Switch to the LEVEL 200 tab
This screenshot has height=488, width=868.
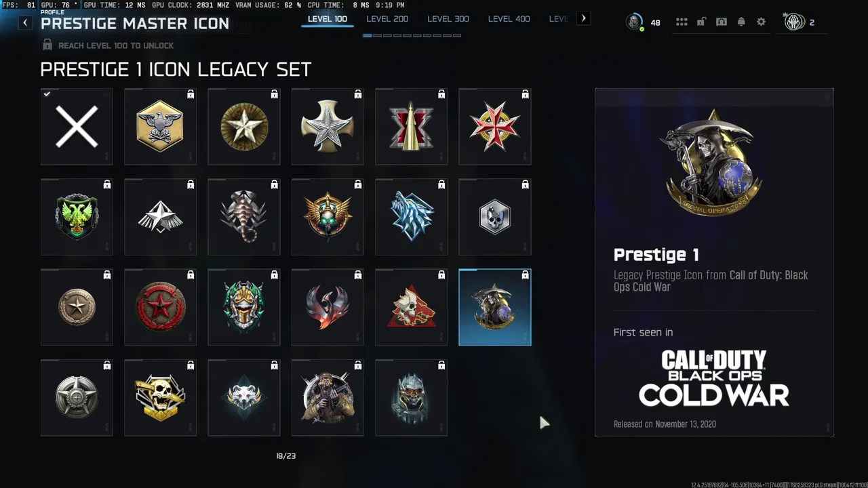[387, 19]
